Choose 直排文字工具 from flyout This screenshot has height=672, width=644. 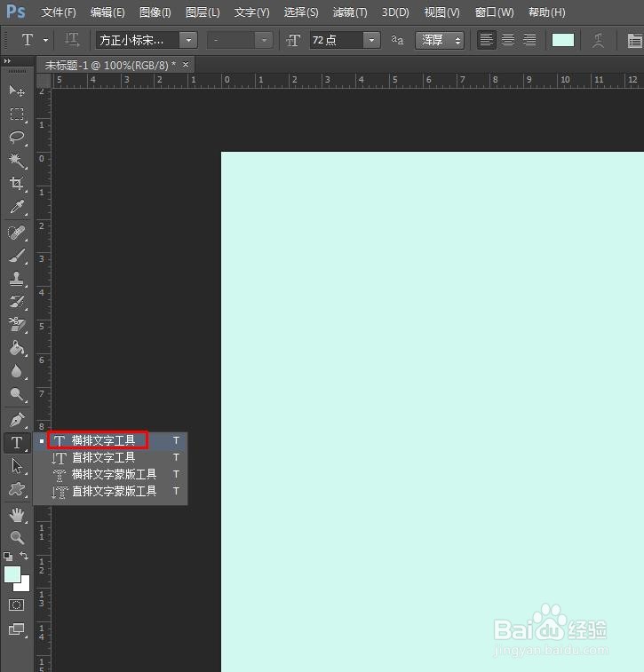pyautogui.click(x=110, y=458)
